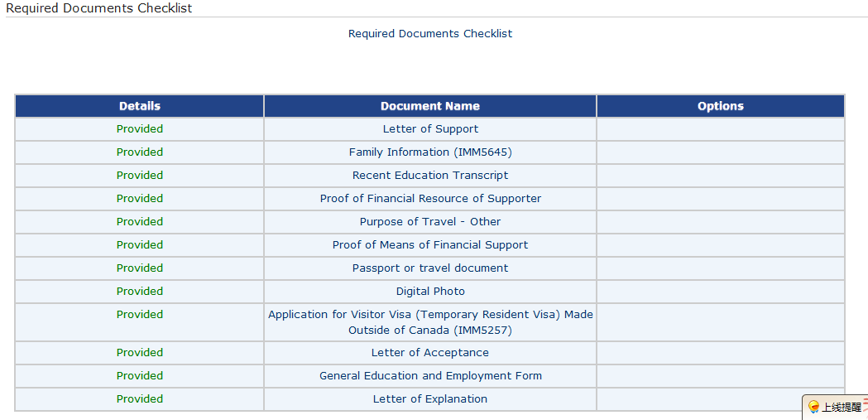Image resolution: width=868 pixels, height=420 pixels.
Task: Open Family Information (IMM5645) document
Action: [x=430, y=152]
